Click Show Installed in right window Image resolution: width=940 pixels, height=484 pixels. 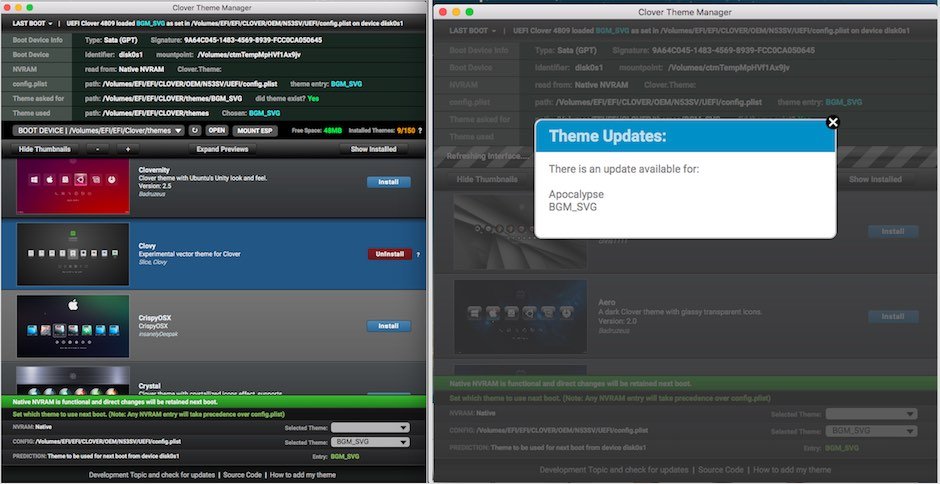tap(875, 179)
